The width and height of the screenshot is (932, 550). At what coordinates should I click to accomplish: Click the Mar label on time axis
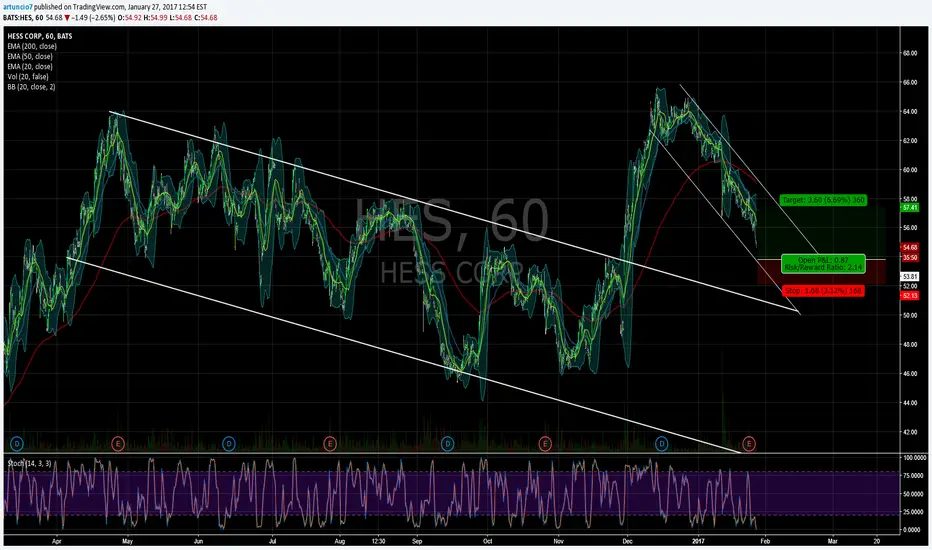click(x=833, y=541)
